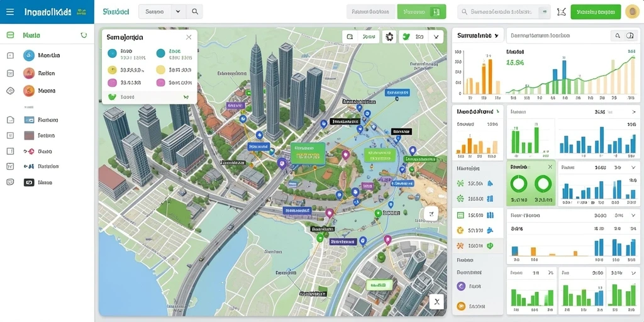Click the left donut chart in the green card
644x322 pixels.
pos(519,184)
